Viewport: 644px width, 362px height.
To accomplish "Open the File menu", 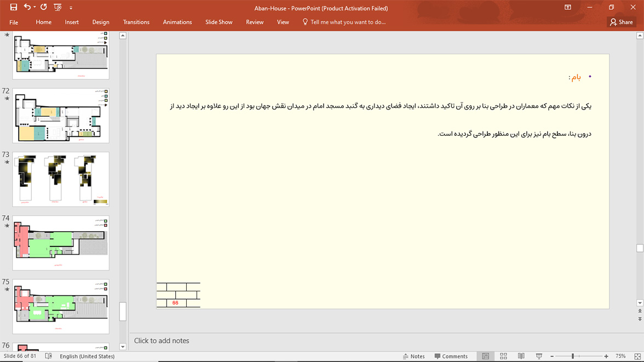I will click(x=14, y=22).
